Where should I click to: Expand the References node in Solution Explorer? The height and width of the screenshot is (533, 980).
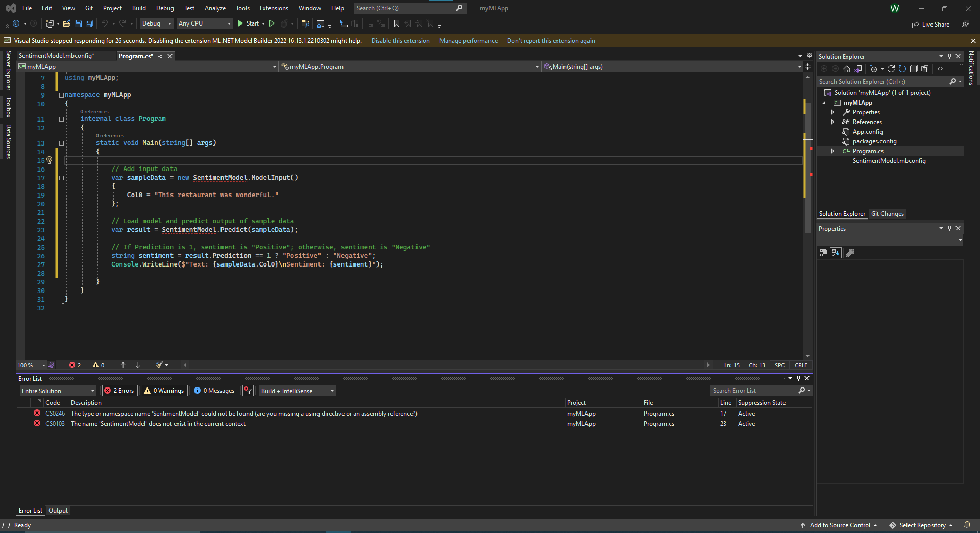833,122
